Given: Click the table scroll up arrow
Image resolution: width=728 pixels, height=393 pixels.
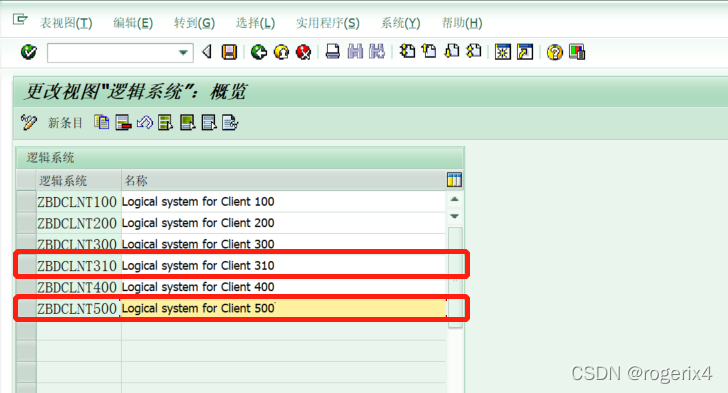Looking at the screenshot, I should 455,199.
